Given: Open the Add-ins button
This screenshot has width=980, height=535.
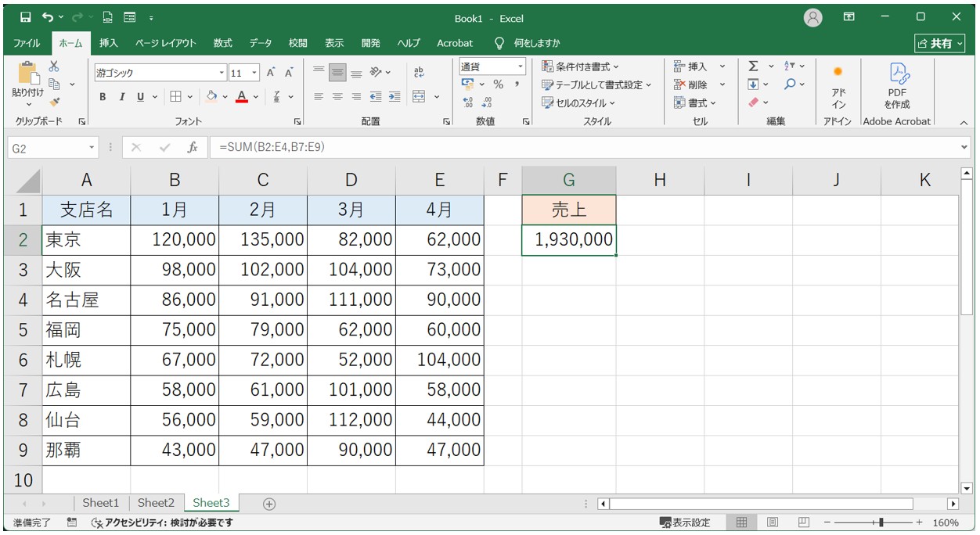Looking at the screenshot, I should click(838, 87).
